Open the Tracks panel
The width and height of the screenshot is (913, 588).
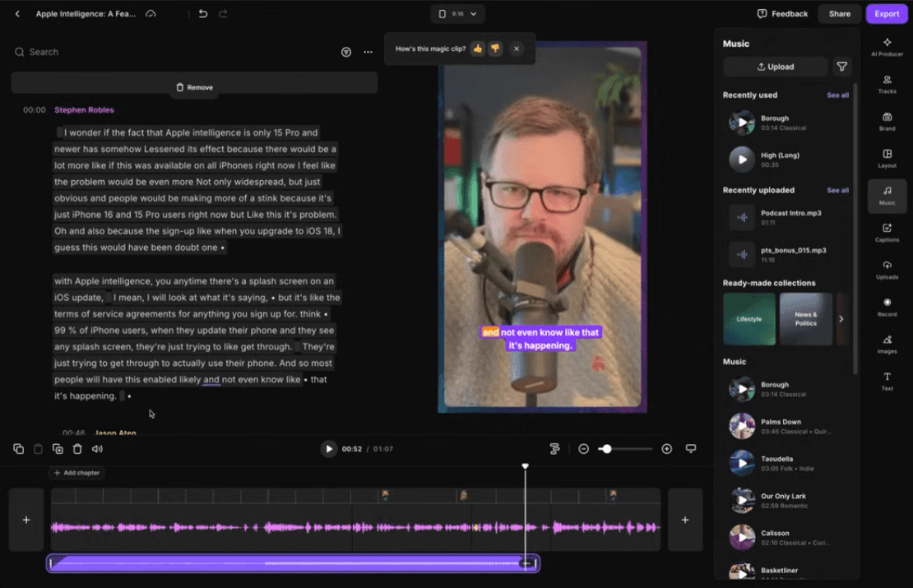point(887,84)
